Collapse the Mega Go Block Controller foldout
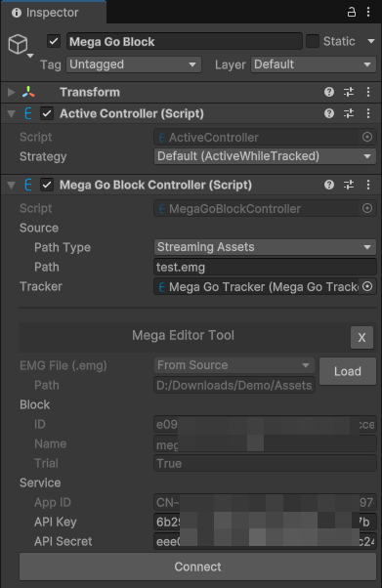Viewport: 382px width, 588px height. [12, 186]
